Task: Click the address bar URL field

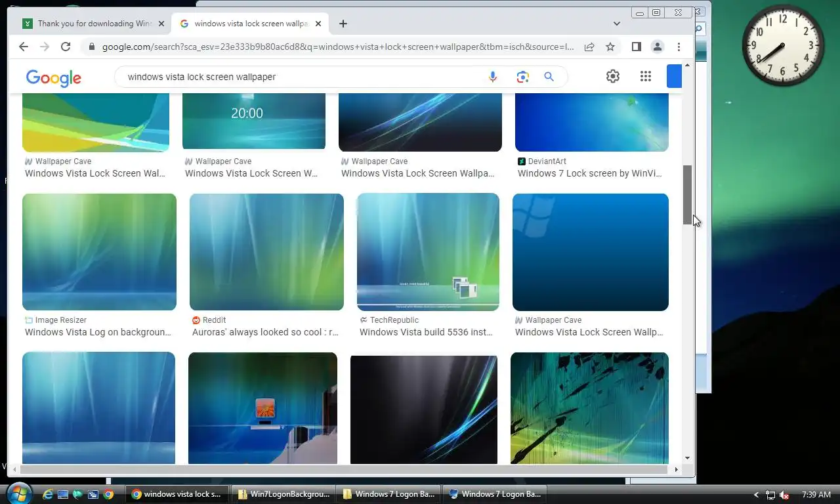Action: (338, 47)
